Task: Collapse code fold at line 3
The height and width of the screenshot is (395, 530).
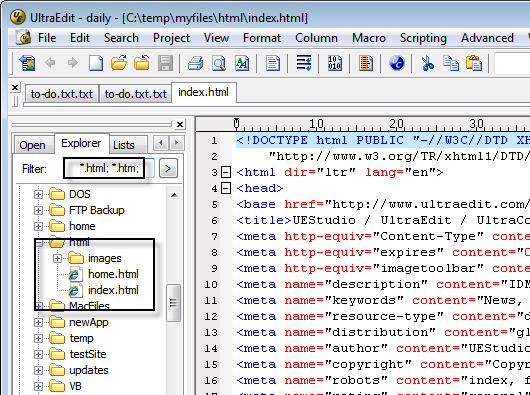Action: 226,172
